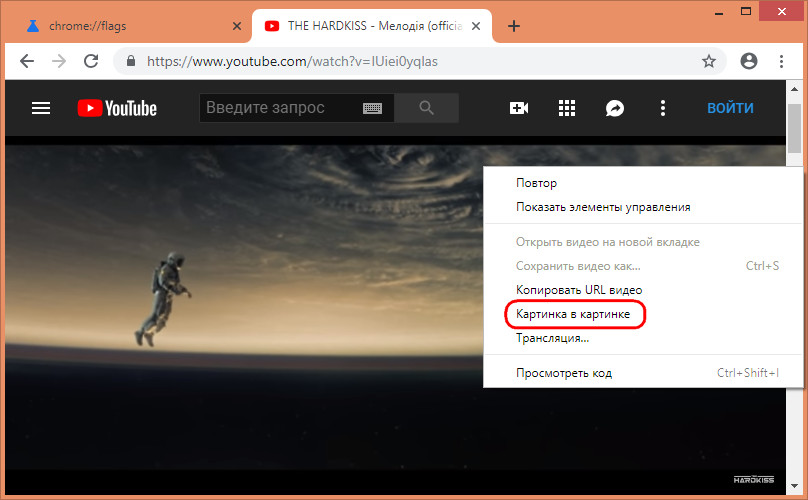This screenshot has width=808, height=500.
Task: Select Картинка в картинке menu item
Action: click(x=643, y=314)
